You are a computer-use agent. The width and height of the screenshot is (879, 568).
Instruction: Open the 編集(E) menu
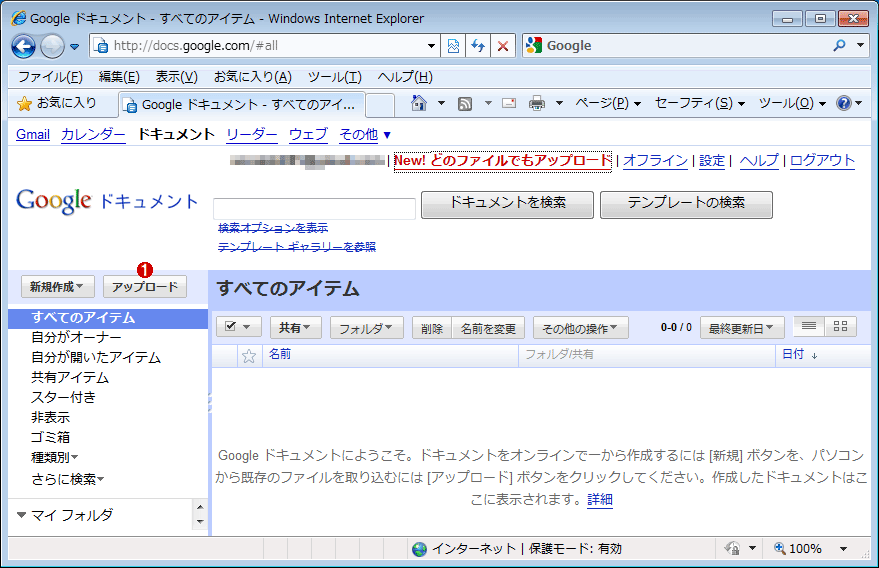point(119,77)
